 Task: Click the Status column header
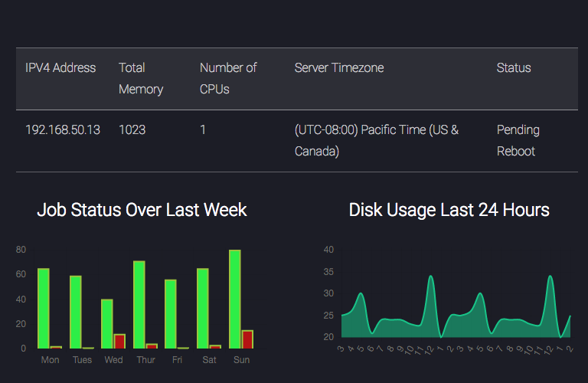(514, 68)
